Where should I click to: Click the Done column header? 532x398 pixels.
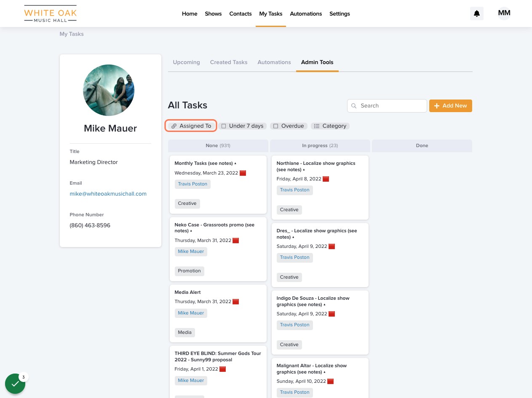tap(422, 145)
